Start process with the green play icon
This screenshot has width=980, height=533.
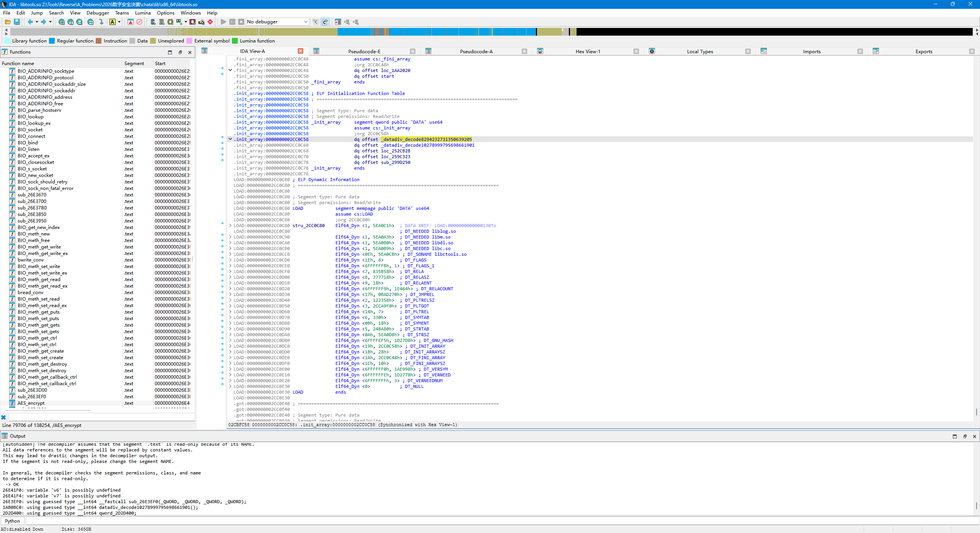[224, 22]
